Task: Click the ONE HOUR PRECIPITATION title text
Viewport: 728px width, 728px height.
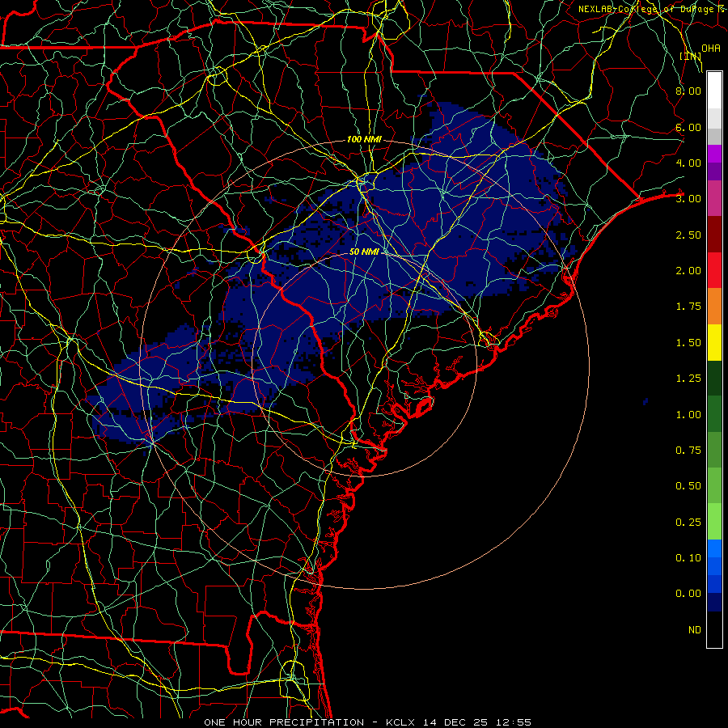Action: [x=284, y=722]
